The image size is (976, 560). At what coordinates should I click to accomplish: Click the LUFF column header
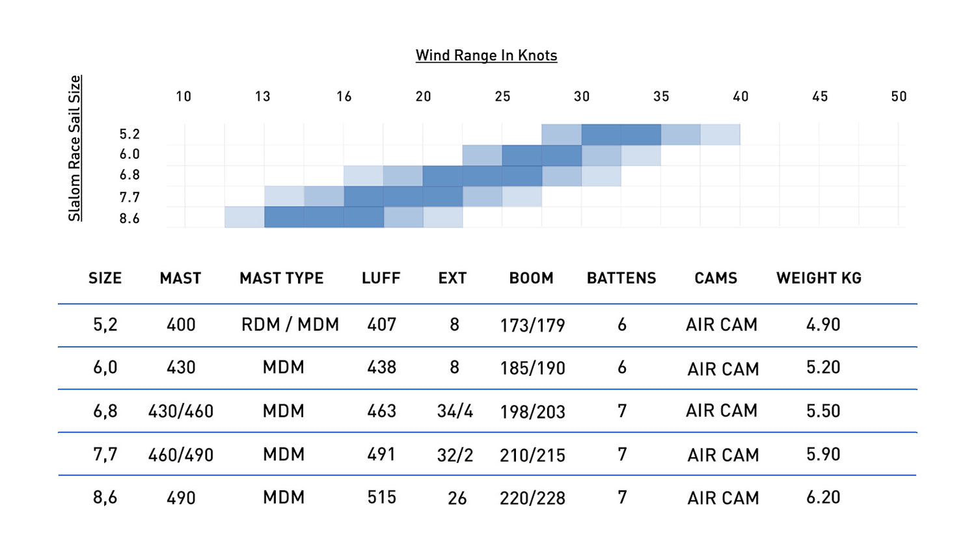(381, 278)
